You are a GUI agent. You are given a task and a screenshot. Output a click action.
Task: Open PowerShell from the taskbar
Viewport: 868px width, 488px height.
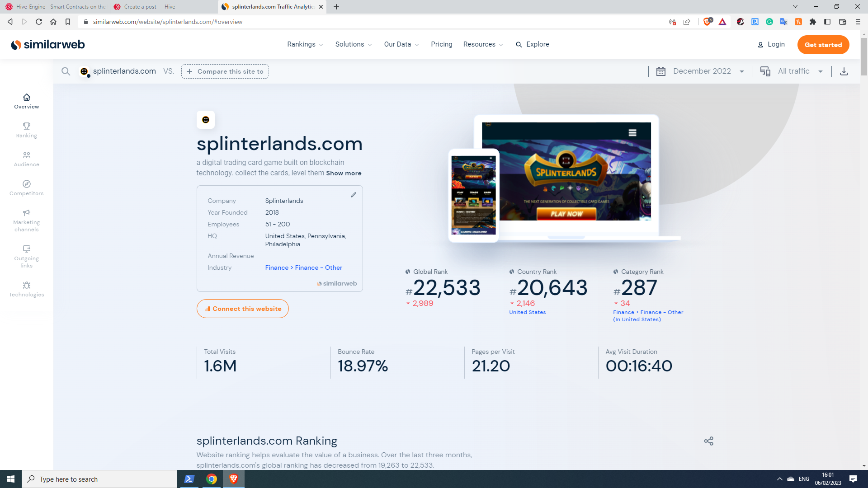click(189, 479)
